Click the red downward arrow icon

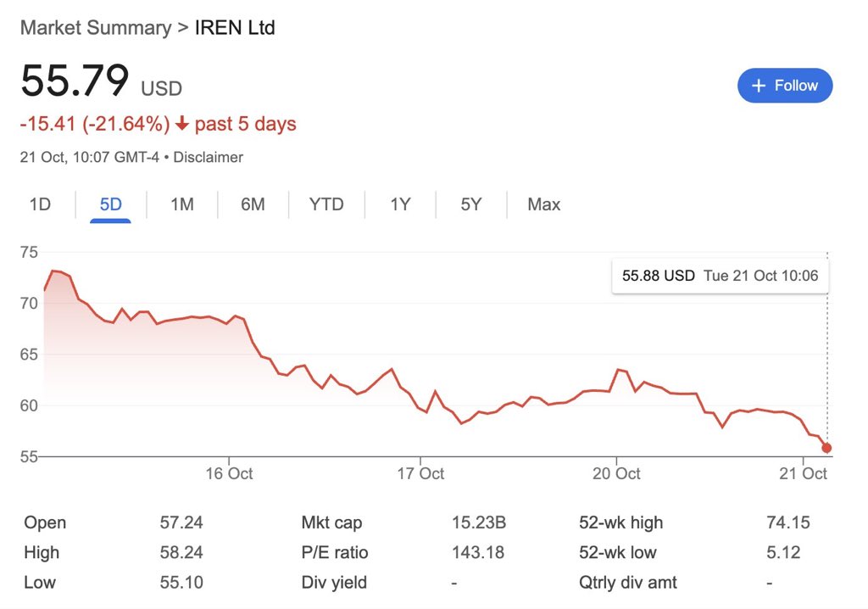tap(183, 124)
